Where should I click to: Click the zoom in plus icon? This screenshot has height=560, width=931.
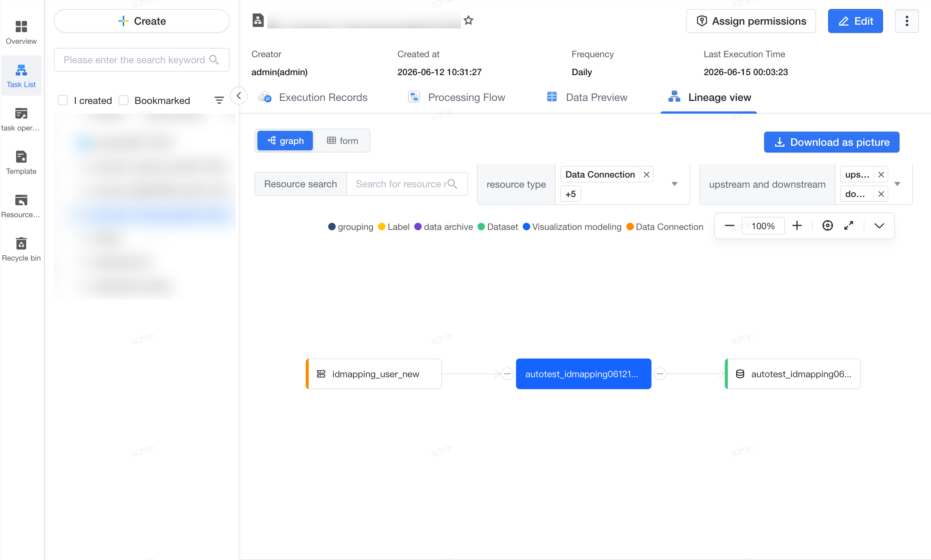pyautogui.click(x=797, y=226)
